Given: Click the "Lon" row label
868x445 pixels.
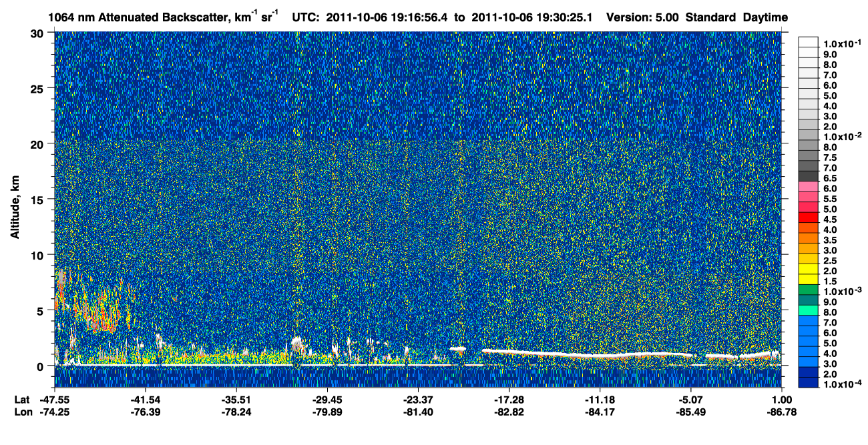Looking at the screenshot, I should (22, 412).
